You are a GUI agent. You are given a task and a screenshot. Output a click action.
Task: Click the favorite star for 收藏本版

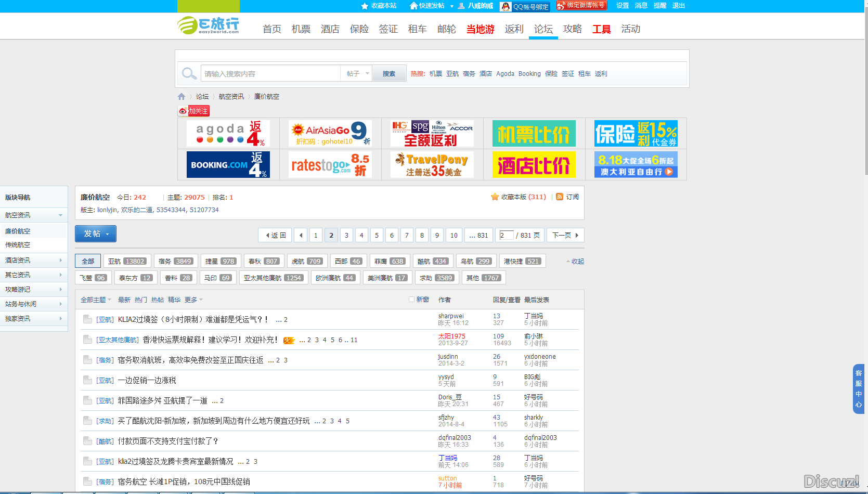pyautogui.click(x=495, y=197)
